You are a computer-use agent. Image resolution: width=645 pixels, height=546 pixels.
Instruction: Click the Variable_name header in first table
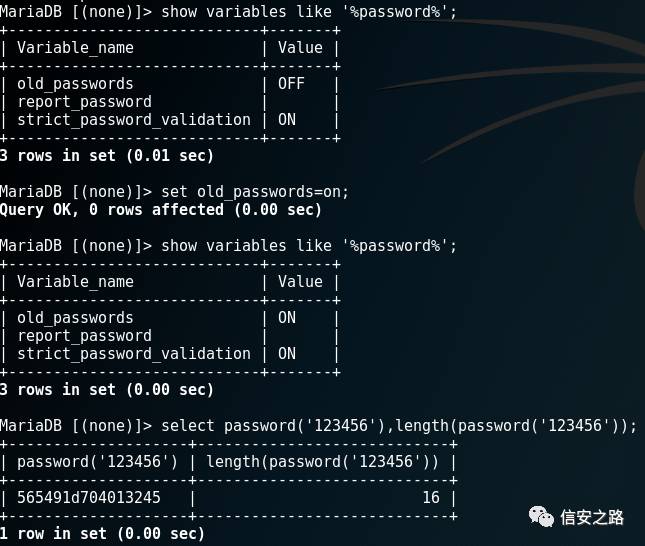coord(75,48)
